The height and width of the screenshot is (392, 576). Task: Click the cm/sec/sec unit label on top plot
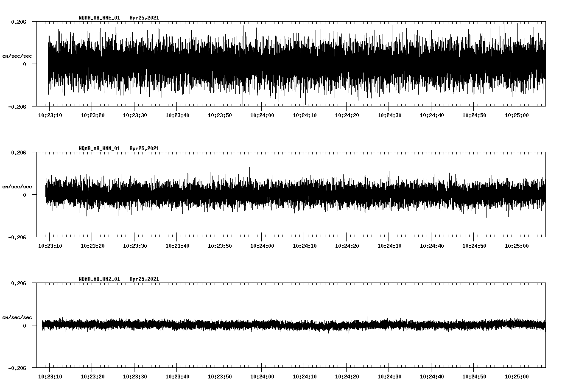[17, 56]
